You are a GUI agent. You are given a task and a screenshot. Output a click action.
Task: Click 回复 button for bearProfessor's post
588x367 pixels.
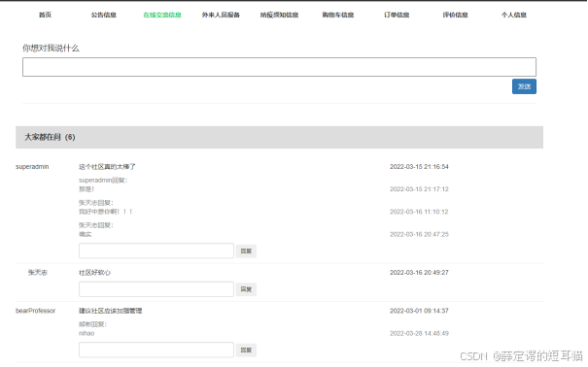pyautogui.click(x=246, y=350)
